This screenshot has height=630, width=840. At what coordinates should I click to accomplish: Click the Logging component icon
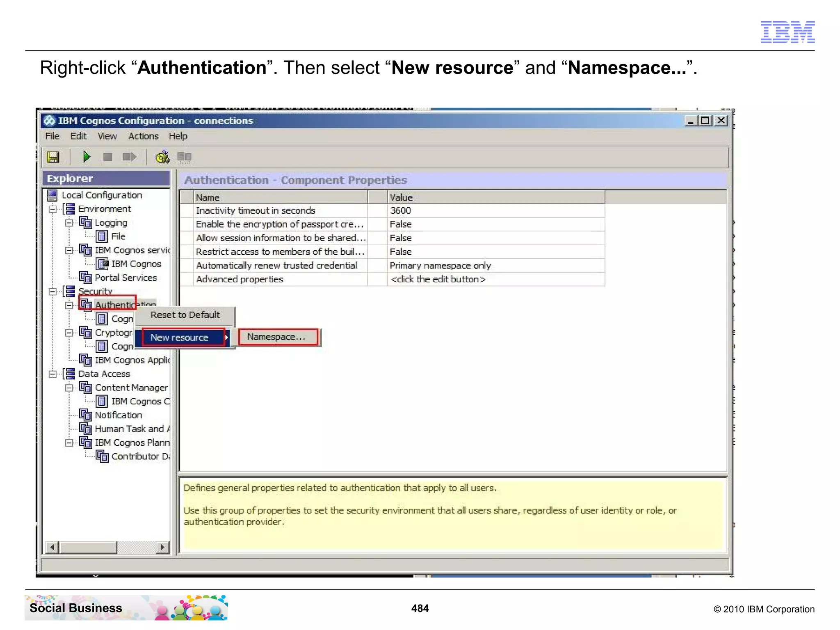pyautogui.click(x=86, y=223)
